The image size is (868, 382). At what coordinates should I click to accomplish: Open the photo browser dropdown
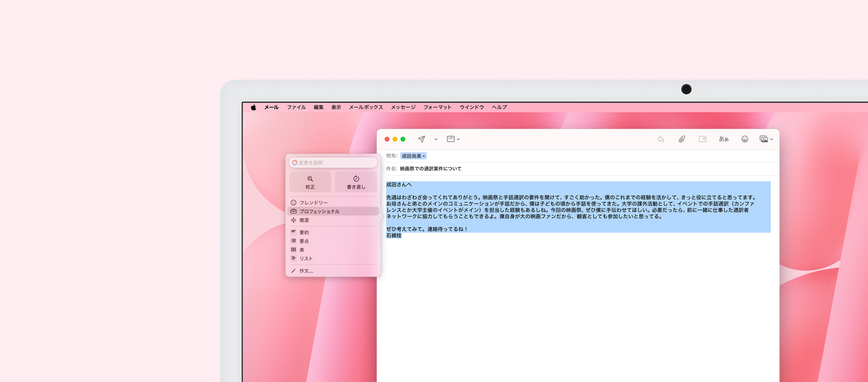pyautogui.click(x=766, y=139)
